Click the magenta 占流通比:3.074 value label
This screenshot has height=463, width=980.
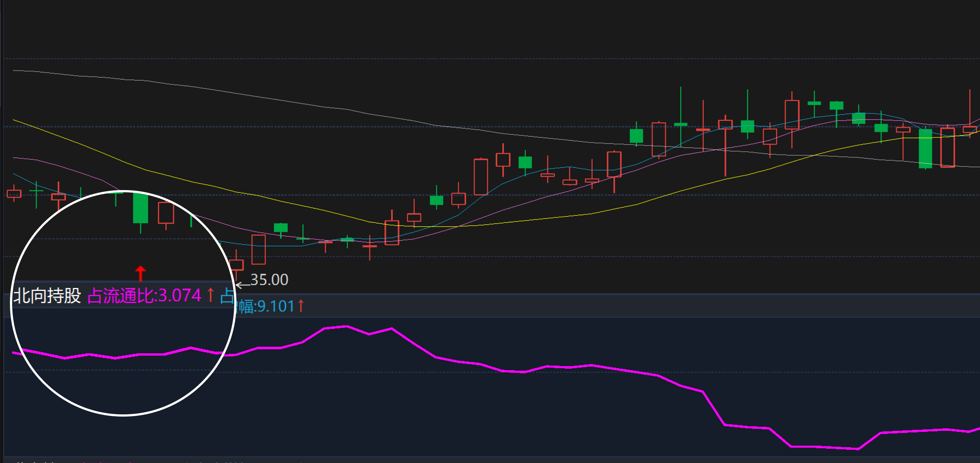(144, 296)
